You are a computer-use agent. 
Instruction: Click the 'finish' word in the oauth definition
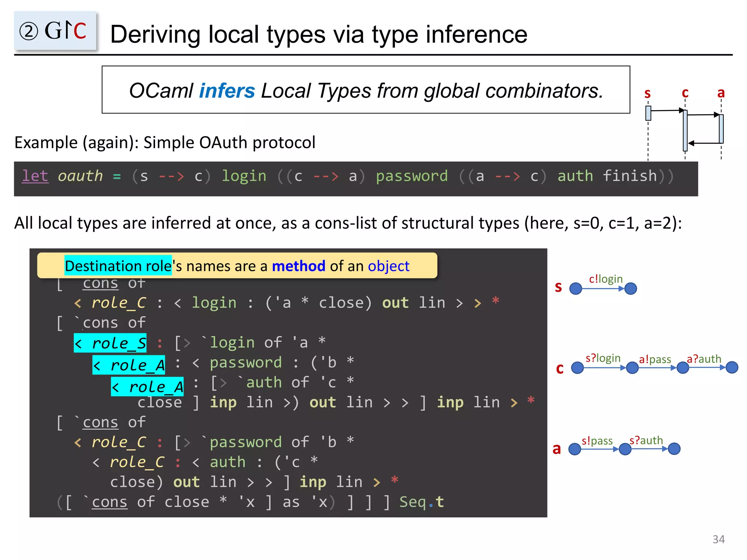pyautogui.click(x=630, y=176)
